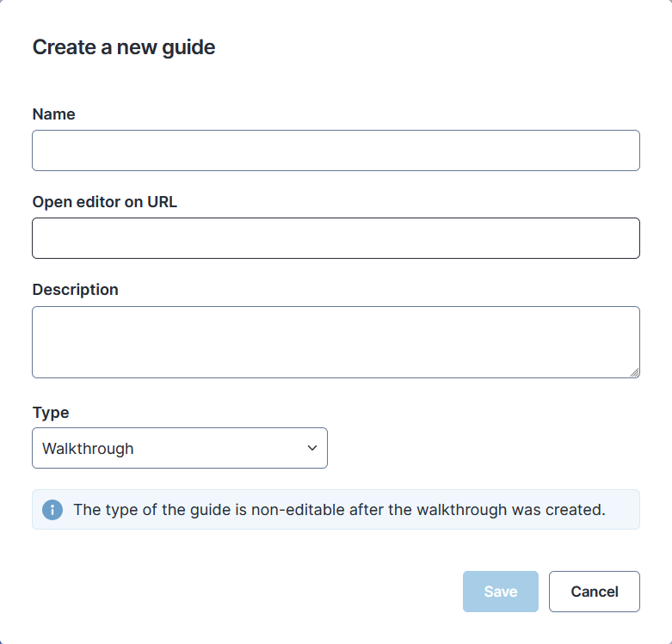Click the blue info icon in the notice

click(52, 510)
